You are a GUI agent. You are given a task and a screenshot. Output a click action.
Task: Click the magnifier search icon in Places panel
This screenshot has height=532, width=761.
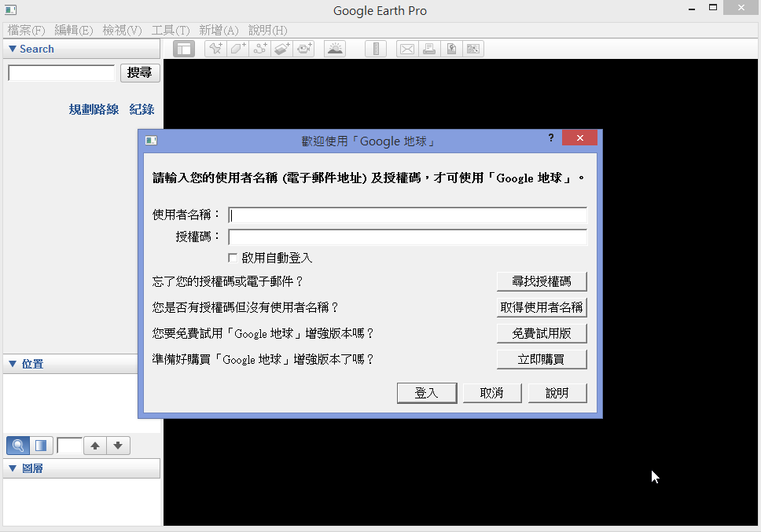(x=18, y=446)
